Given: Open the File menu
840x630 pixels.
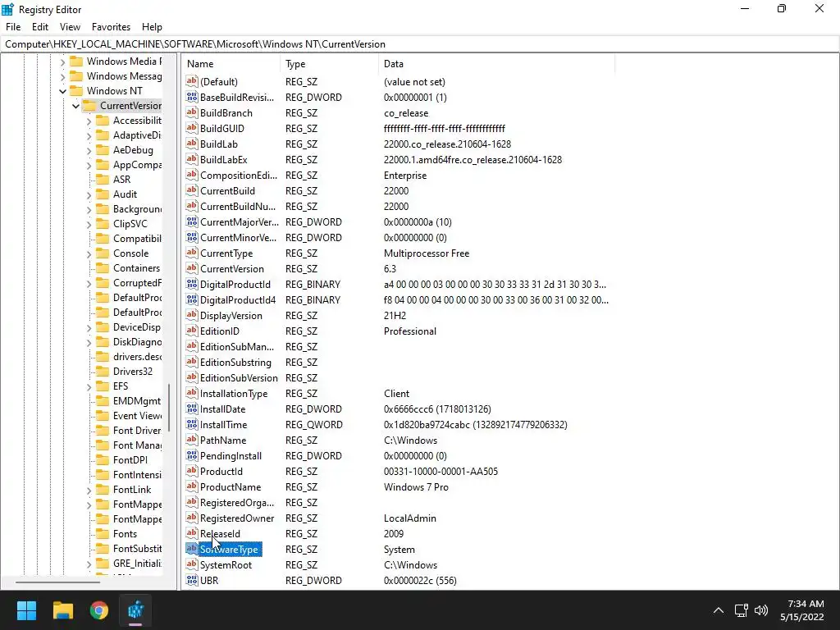Looking at the screenshot, I should click(13, 27).
